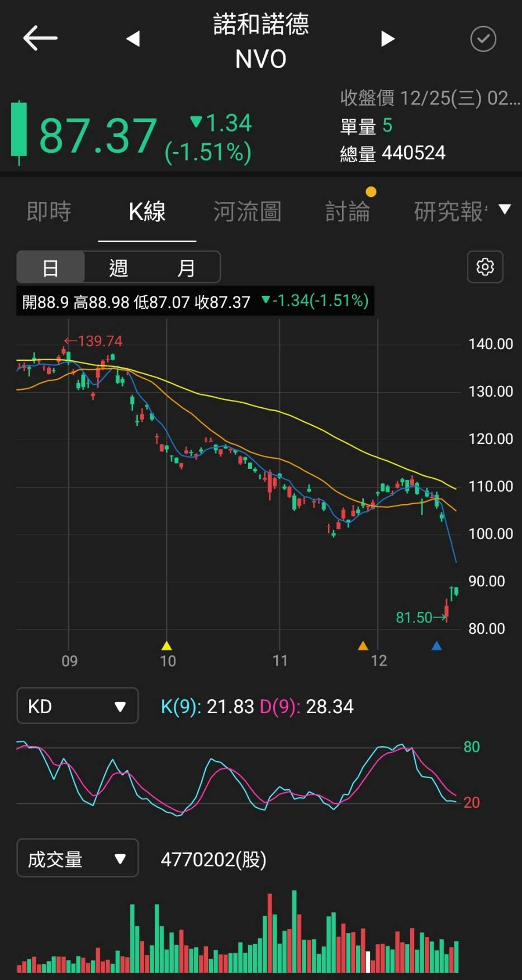This screenshot has width=522, height=980.
Task: Tap the yellow triangle marker at 10
Action: 166,646
